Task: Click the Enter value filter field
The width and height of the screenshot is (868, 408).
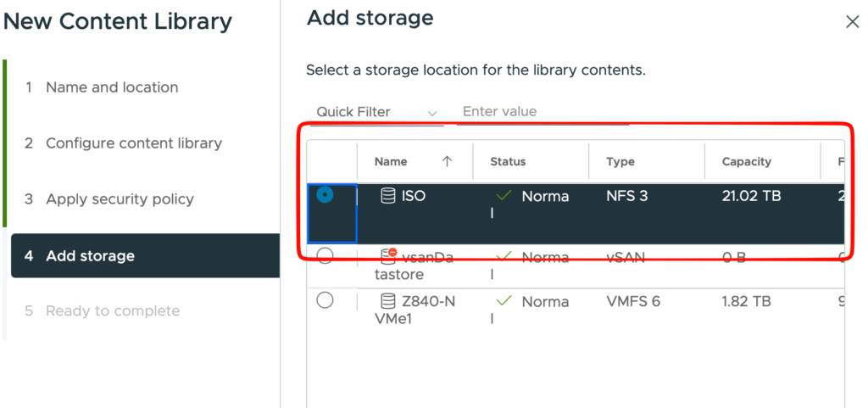Action: (x=542, y=112)
